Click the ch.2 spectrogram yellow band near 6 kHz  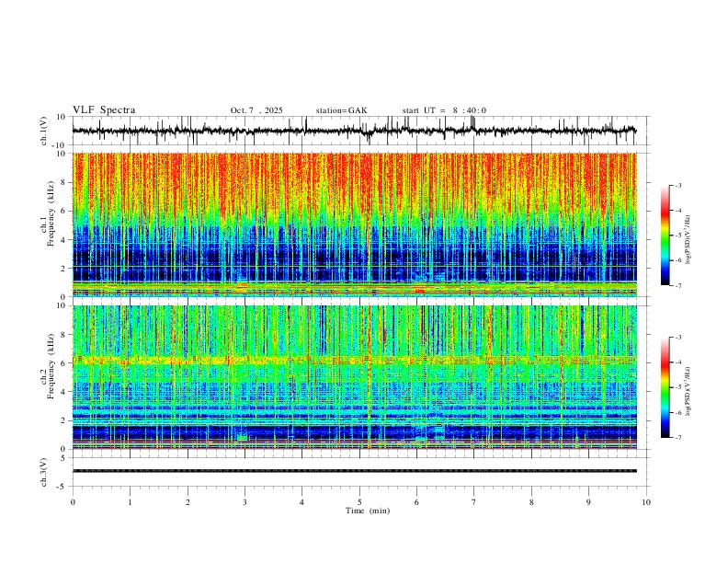pyautogui.click(x=354, y=360)
